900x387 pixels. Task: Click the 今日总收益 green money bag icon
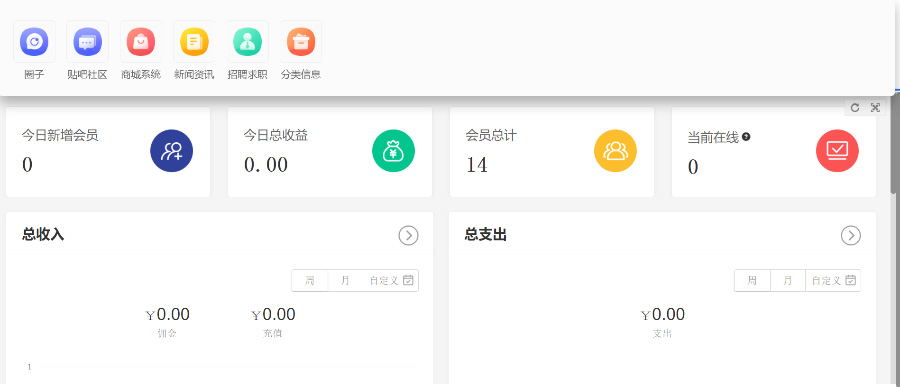(x=393, y=151)
